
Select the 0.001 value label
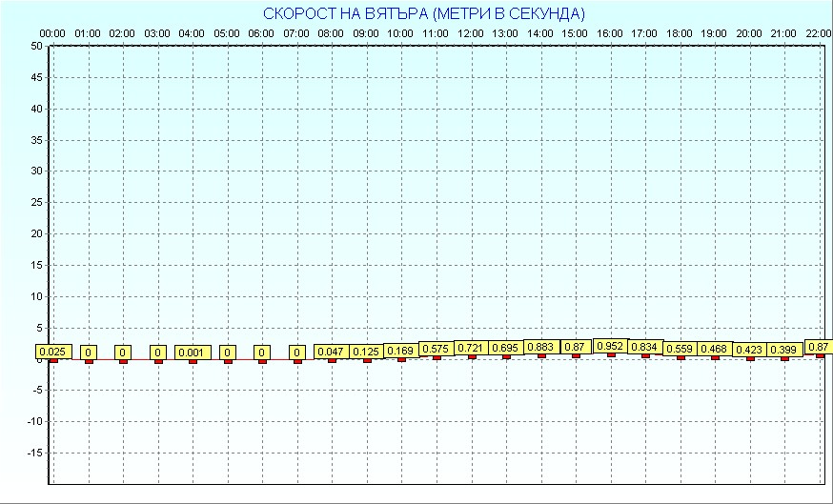pos(192,352)
